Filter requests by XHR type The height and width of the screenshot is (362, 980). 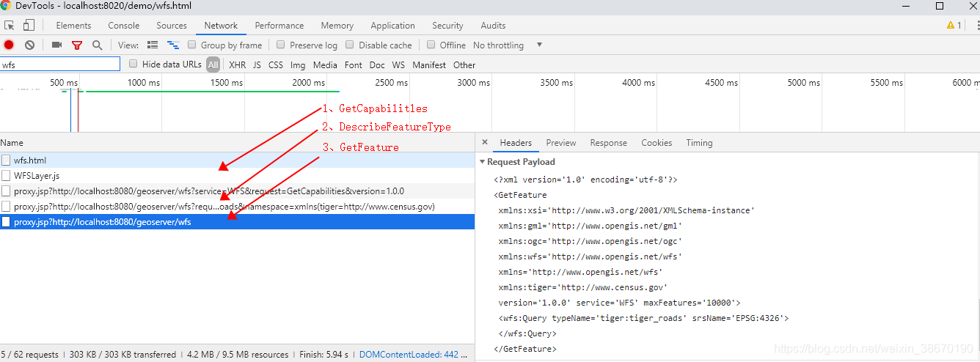tap(237, 64)
